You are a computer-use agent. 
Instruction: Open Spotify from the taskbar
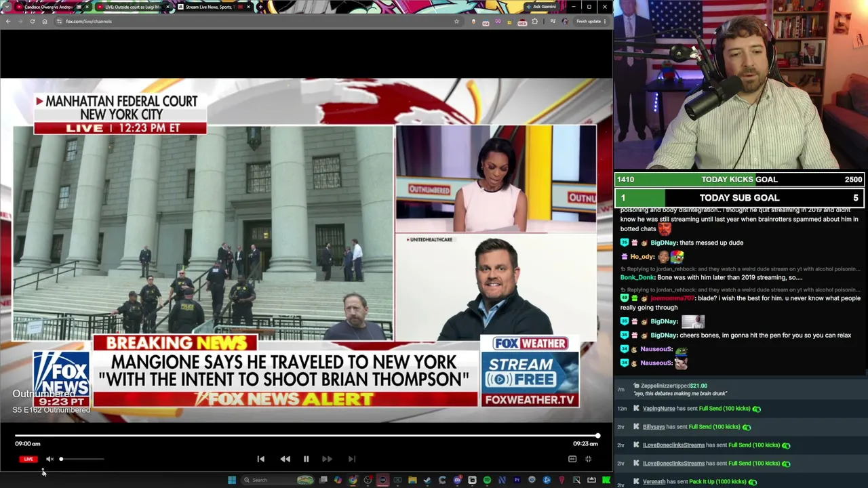(487, 480)
